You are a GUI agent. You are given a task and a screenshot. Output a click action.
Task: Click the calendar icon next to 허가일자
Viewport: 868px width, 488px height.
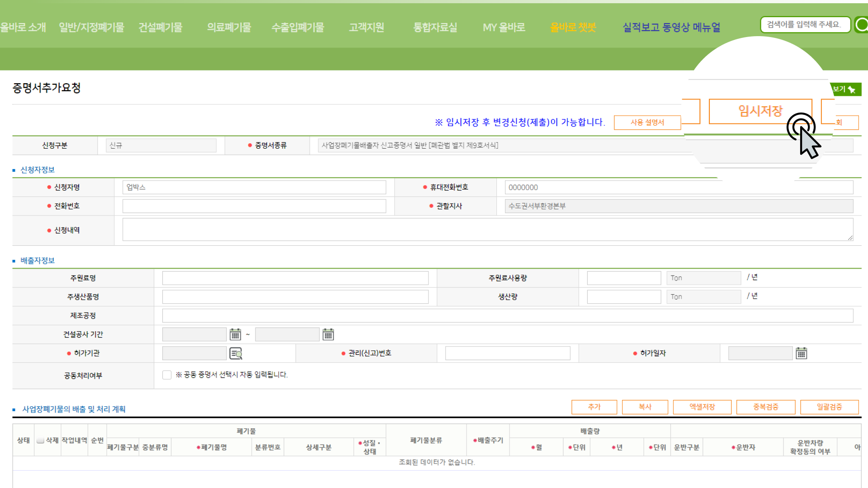[802, 353]
